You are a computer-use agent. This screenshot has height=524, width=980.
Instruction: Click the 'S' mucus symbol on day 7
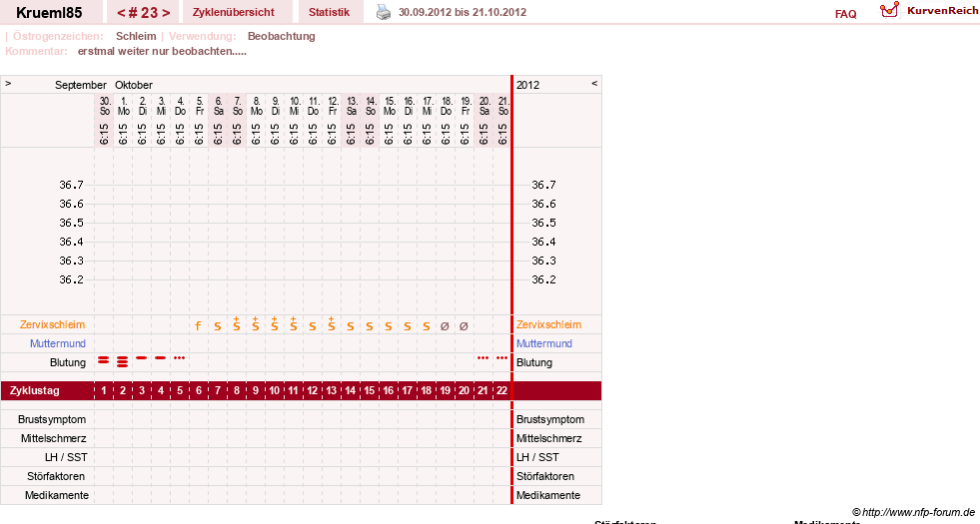[218, 326]
